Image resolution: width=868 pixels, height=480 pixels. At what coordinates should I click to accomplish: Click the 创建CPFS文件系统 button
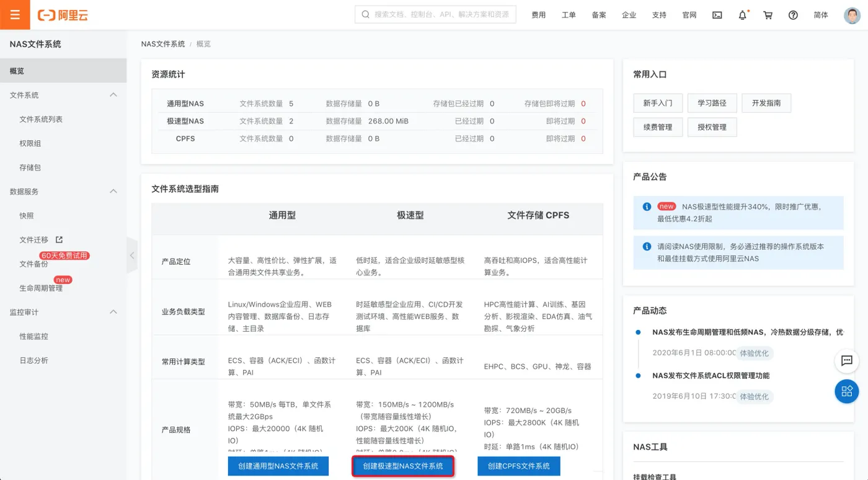tap(519, 466)
